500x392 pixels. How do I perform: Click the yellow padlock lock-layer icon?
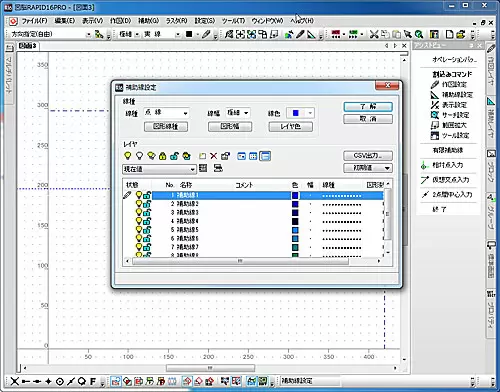click(162, 156)
